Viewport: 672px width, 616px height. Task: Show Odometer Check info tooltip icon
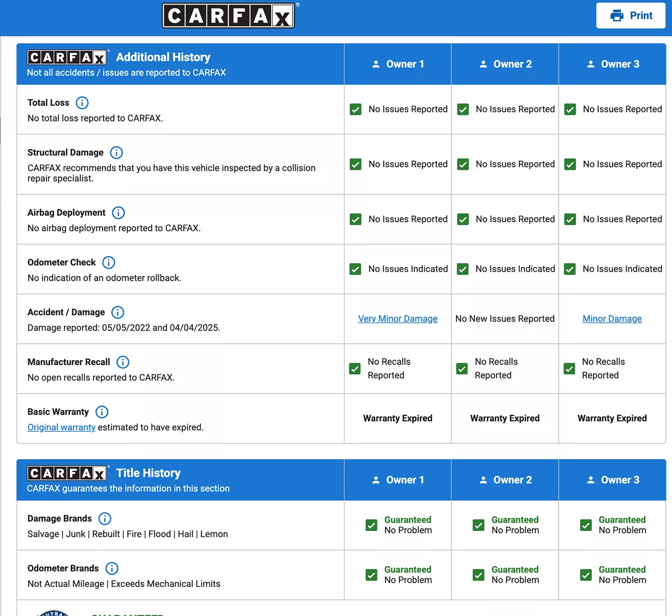coord(109,263)
